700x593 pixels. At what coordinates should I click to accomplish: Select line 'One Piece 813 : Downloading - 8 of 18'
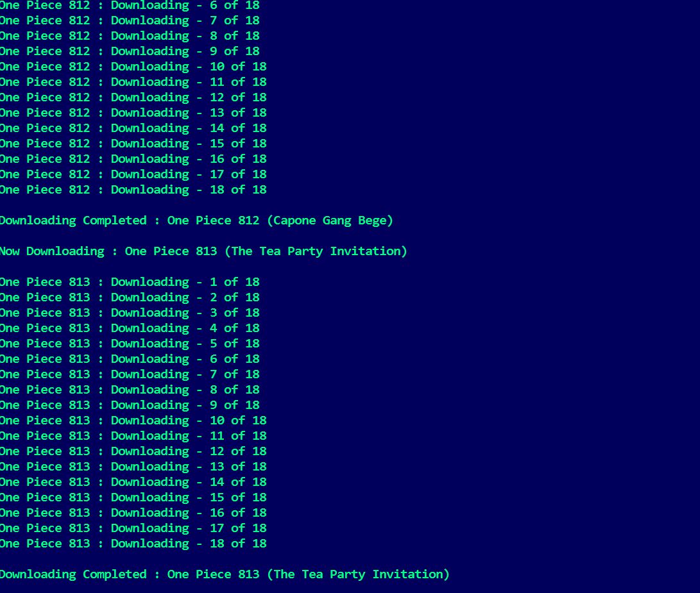[130, 390]
